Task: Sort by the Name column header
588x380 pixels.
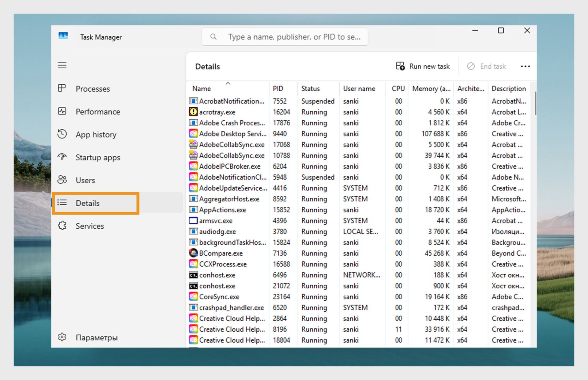Action: coord(202,89)
